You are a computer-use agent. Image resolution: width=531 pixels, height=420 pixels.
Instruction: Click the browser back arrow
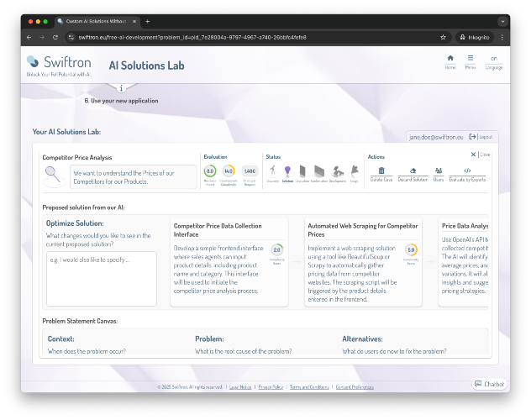click(29, 37)
